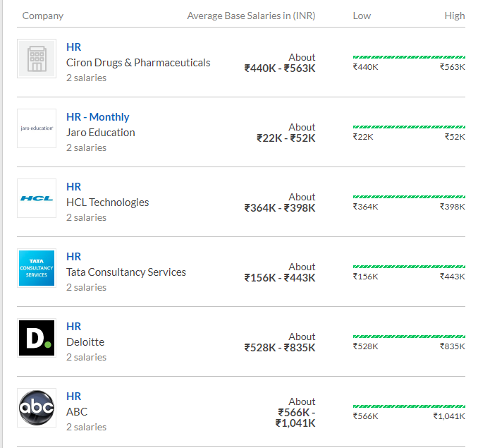Click the high ₹835K label under bar
This screenshot has width=478, height=448.
click(453, 346)
